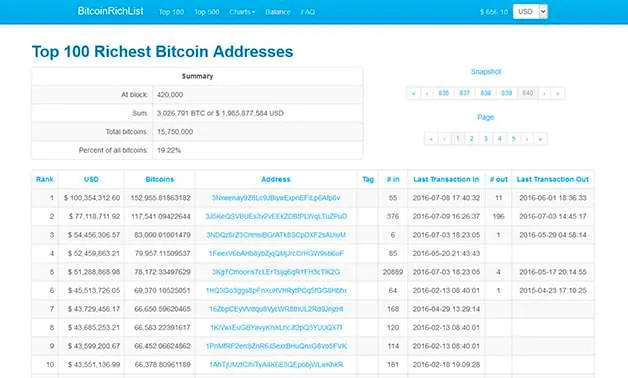
Task: Click the Page label above pagination
Action: [x=486, y=117]
